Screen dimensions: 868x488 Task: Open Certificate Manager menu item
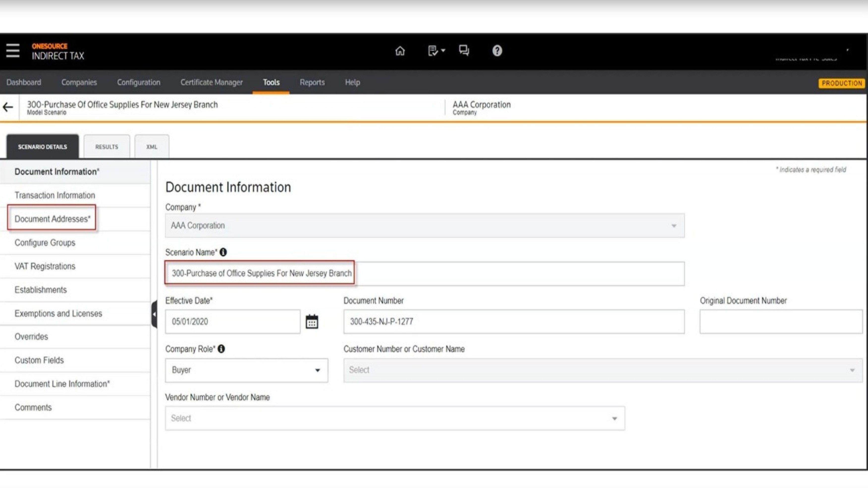coord(211,82)
